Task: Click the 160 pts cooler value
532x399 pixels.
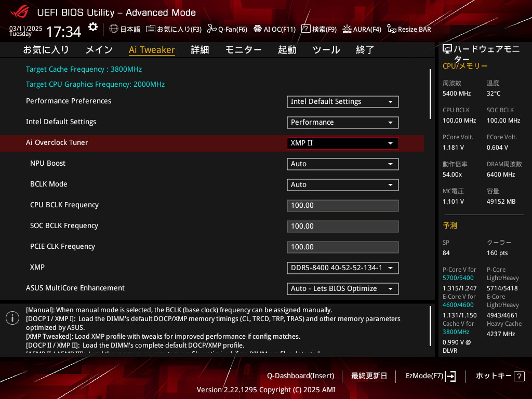Action: [x=497, y=253]
